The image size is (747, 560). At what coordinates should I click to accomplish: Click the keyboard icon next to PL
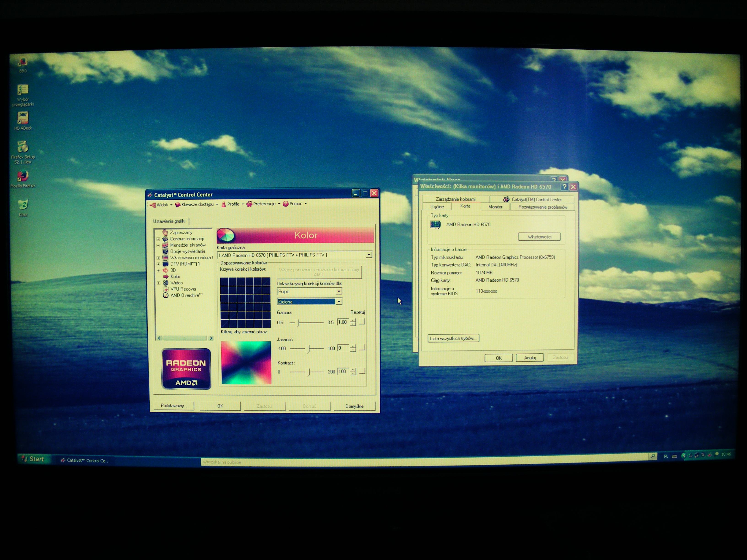[674, 456]
